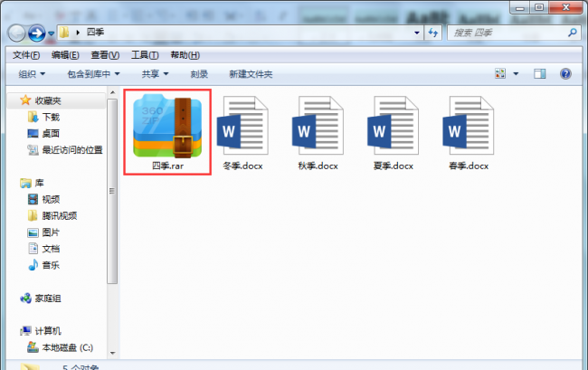Open the address bar history dropdown

[417, 33]
